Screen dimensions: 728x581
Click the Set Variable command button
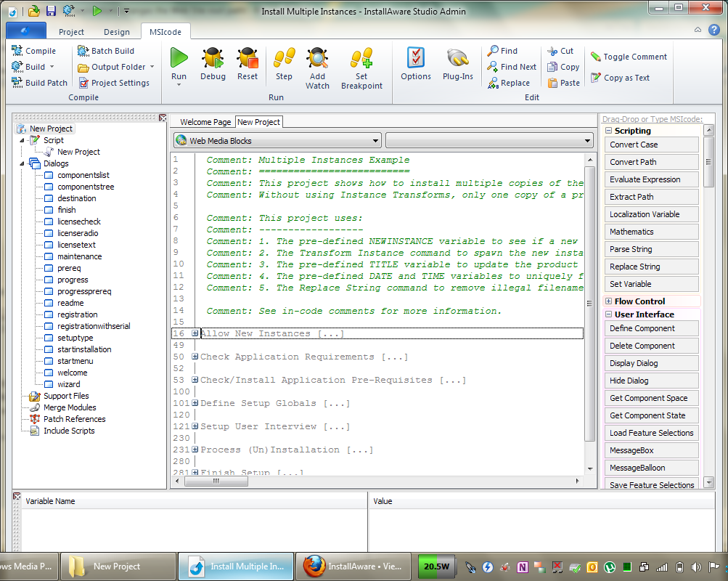651,284
